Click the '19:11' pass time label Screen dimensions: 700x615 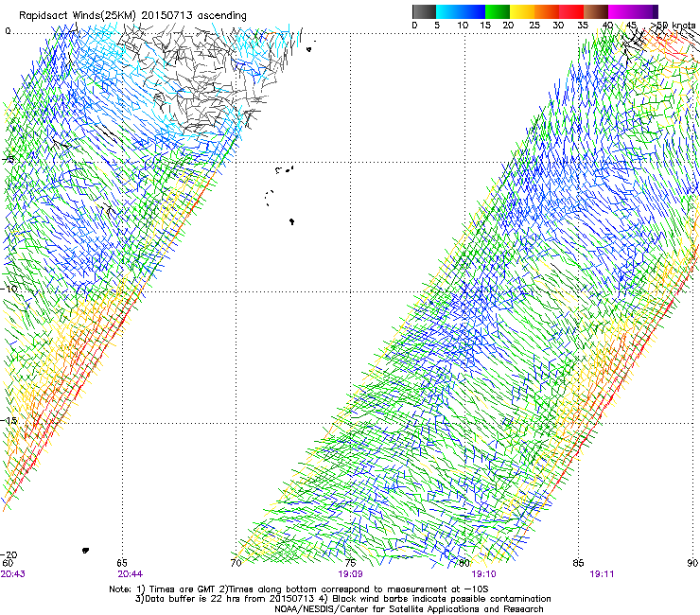click(x=602, y=574)
